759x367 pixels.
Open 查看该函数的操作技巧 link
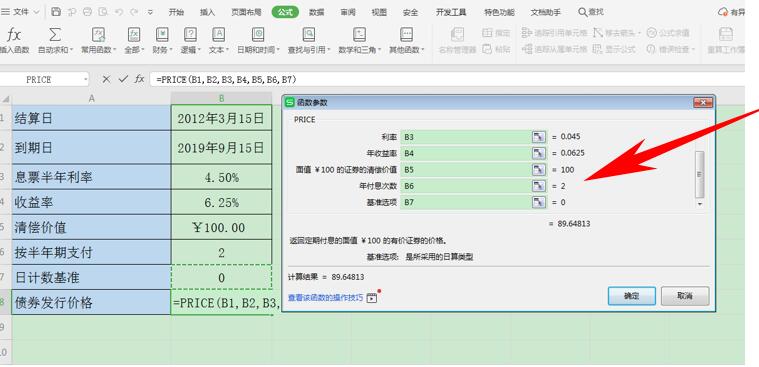tap(325, 298)
